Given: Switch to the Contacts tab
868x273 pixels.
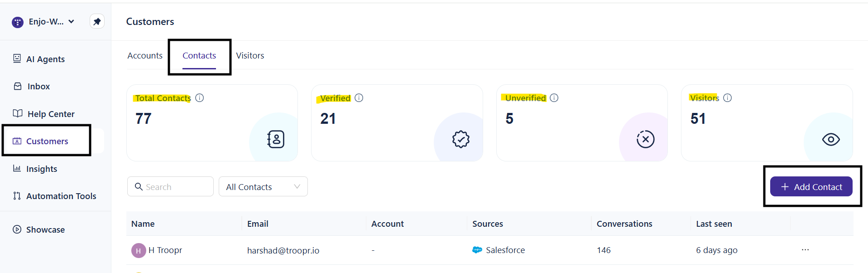Looking at the screenshot, I should (x=199, y=55).
